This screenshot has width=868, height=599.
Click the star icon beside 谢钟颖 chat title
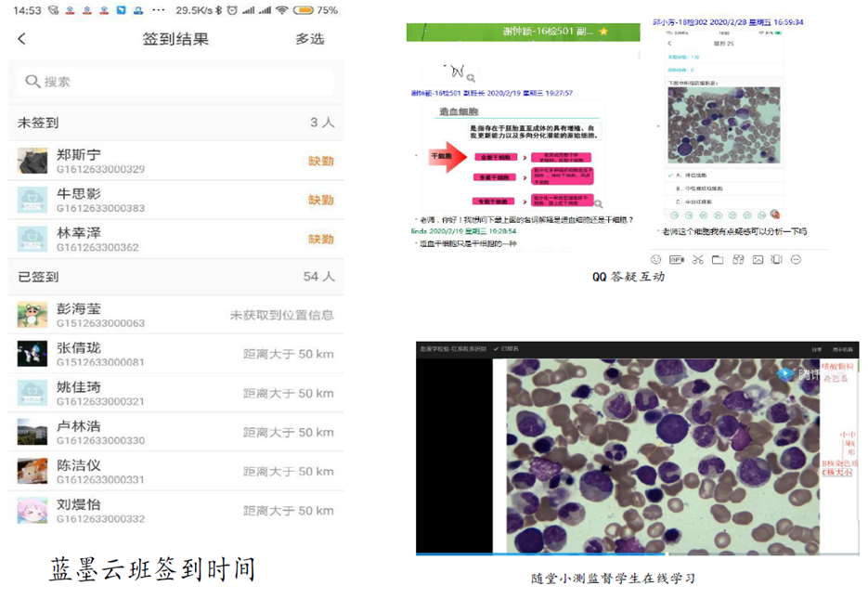coord(603,32)
